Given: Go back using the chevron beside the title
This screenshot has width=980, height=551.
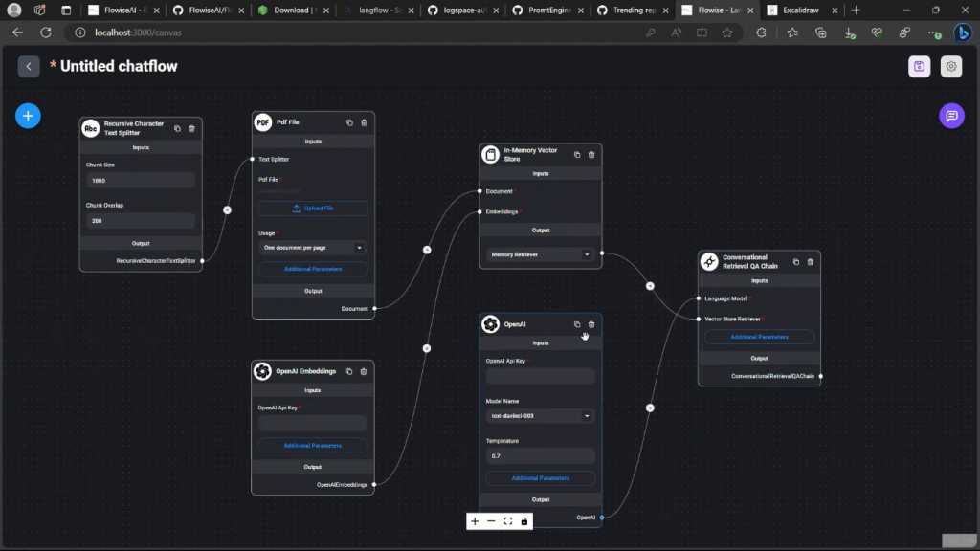Looking at the screenshot, I should (x=29, y=66).
